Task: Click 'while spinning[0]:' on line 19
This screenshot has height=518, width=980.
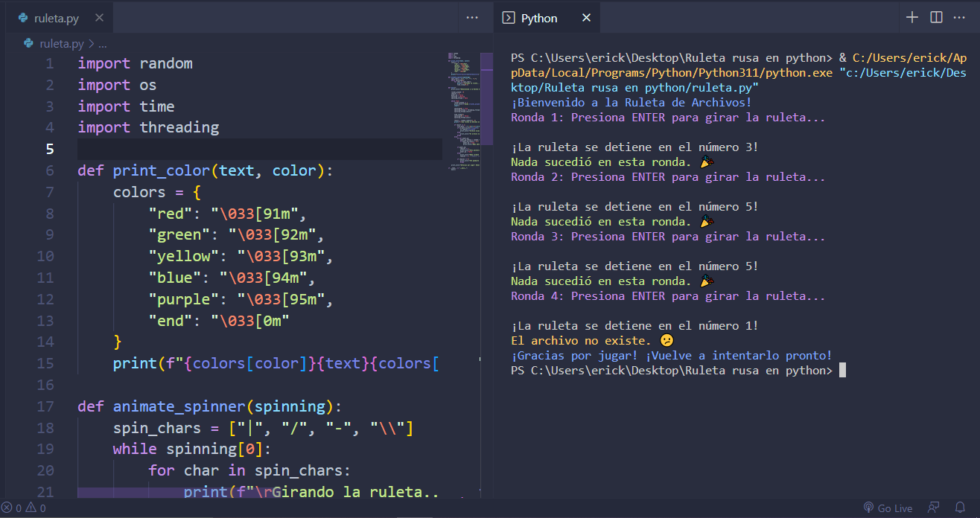Action: click(193, 449)
